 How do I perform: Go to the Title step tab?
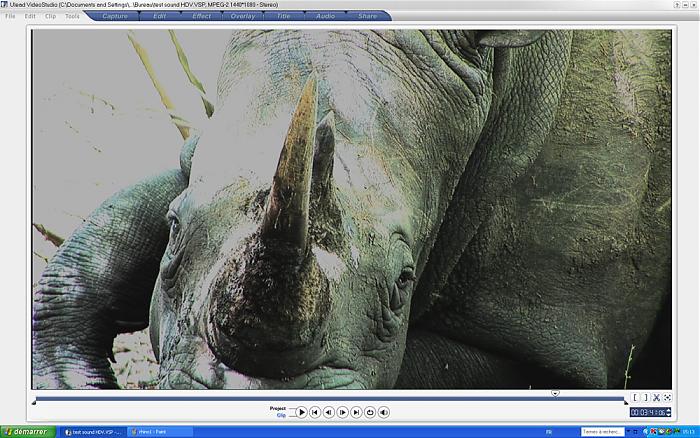(284, 16)
